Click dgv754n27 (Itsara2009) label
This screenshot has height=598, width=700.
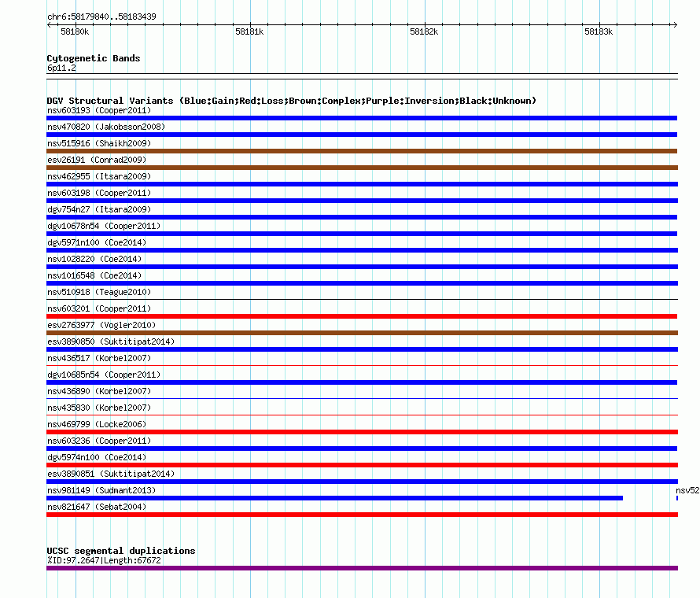pos(99,209)
